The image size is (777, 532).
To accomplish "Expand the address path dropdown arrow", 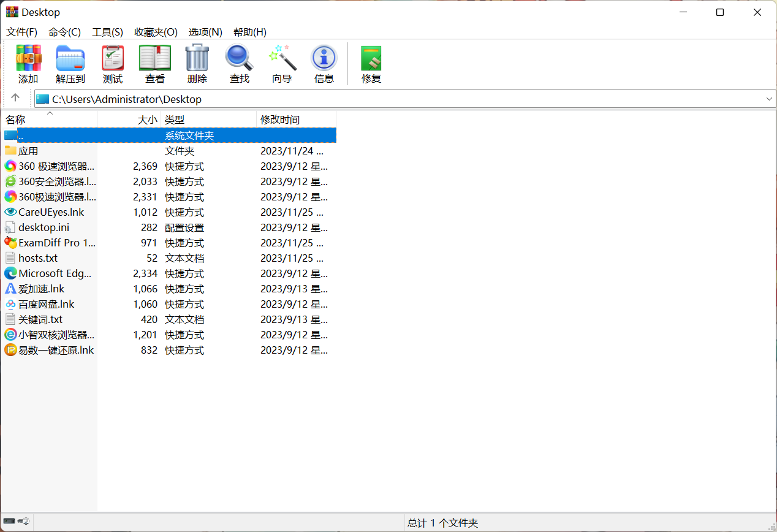I will pos(770,99).
